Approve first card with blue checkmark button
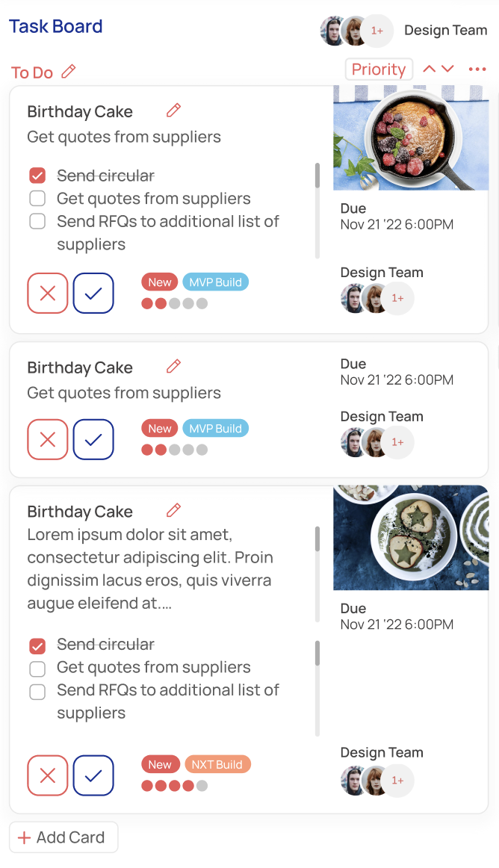The image size is (499, 868). [x=93, y=294]
